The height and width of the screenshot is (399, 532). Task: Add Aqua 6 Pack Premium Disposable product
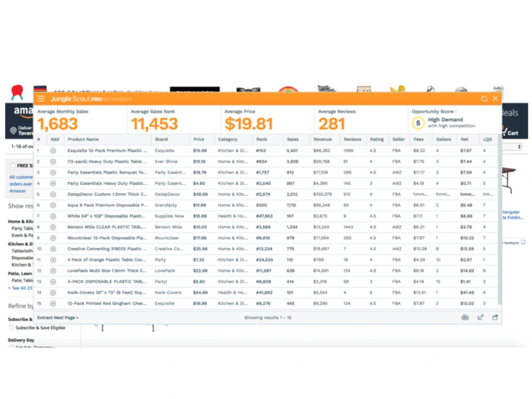click(53, 205)
